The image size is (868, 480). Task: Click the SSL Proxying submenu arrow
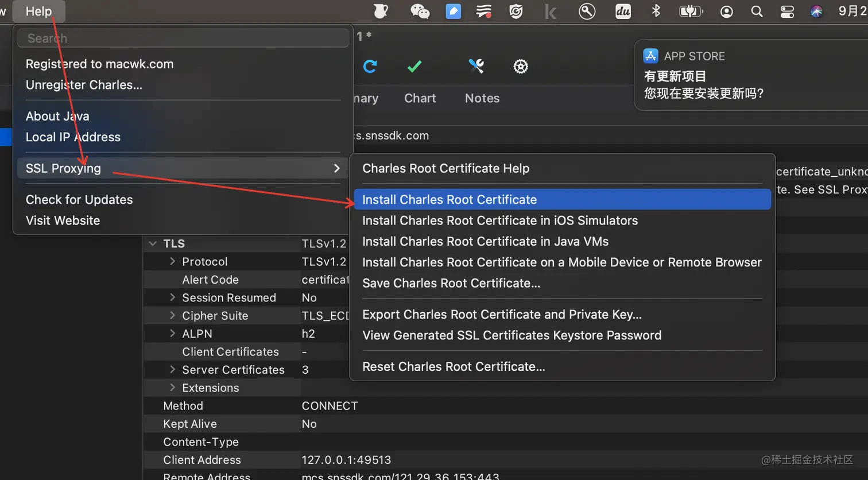(337, 168)
